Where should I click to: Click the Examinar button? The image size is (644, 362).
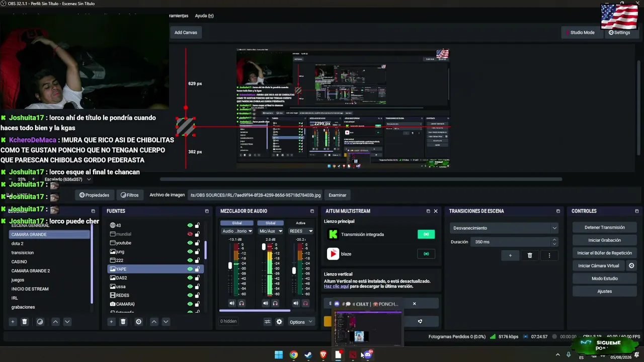(x=338, y=195)
